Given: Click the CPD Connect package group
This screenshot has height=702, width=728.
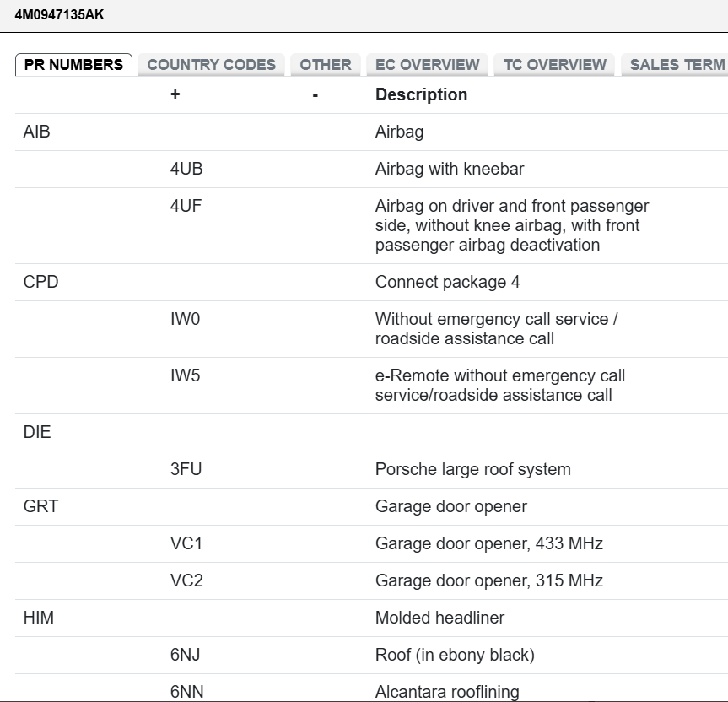Looking at the screenshot, I should (41, 282).
